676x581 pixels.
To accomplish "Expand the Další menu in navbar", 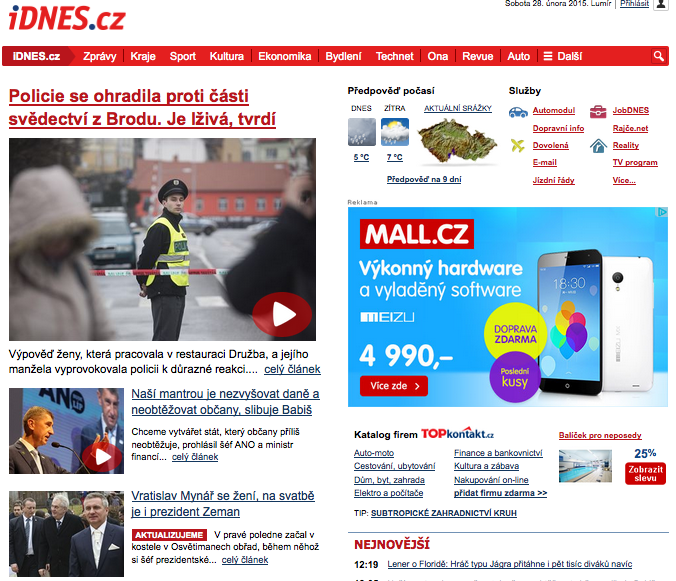I will (x=563, y=56).
